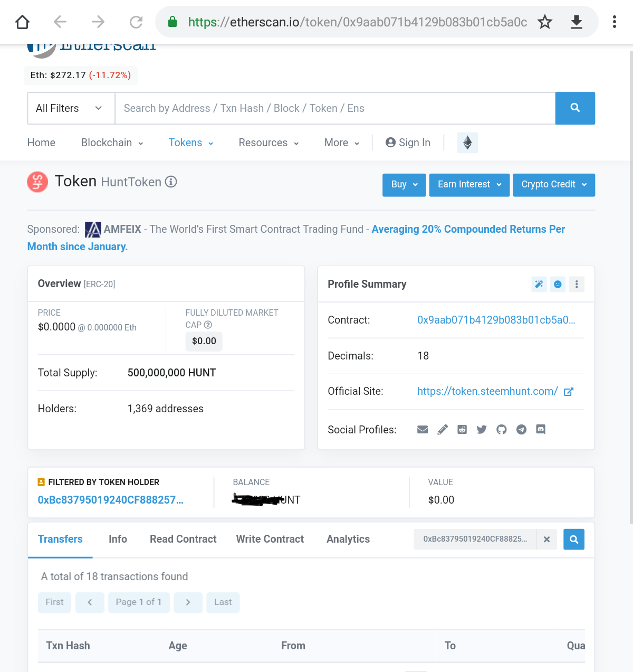Screen dimensions: 633x672
Task: Click the magic wand update icon
Action: click(x=539, y=285)
